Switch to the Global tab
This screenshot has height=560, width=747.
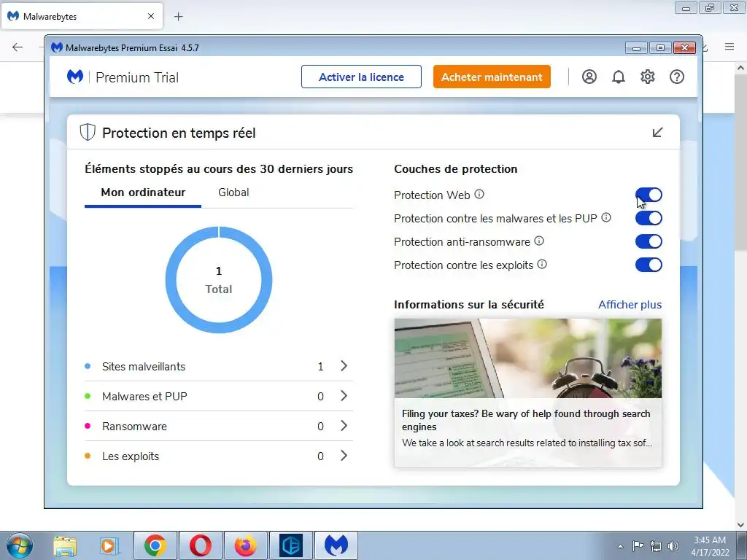coord(233,192)
